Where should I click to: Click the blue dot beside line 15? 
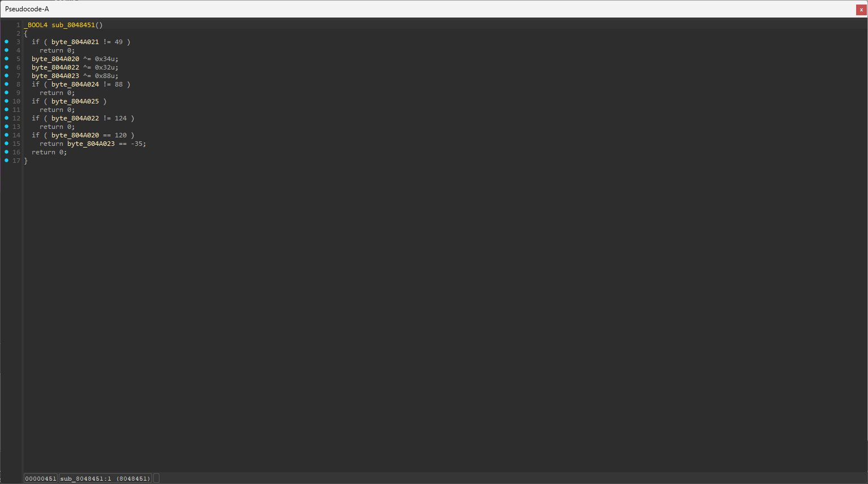pyautogui.click(x=7, y=144)
